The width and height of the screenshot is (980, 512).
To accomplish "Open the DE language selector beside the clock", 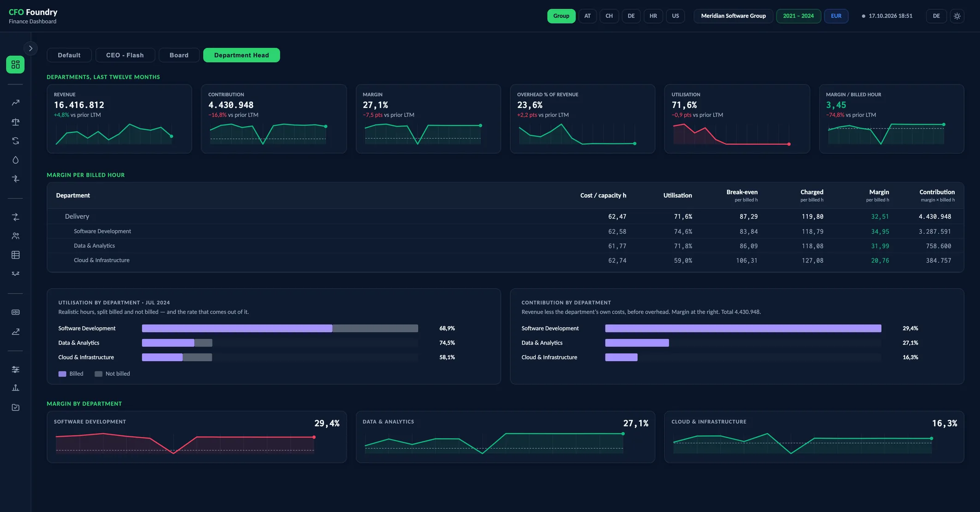I will point(936,16).
